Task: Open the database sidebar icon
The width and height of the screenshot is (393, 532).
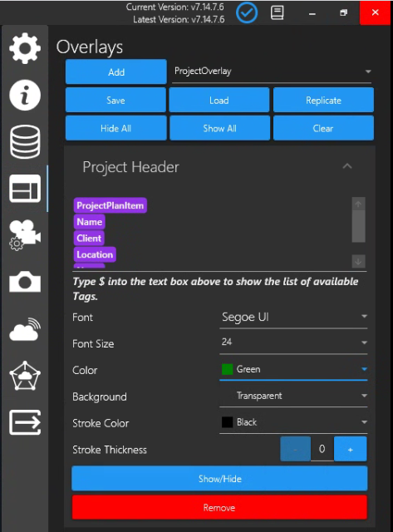Action: tap(25, 142)
